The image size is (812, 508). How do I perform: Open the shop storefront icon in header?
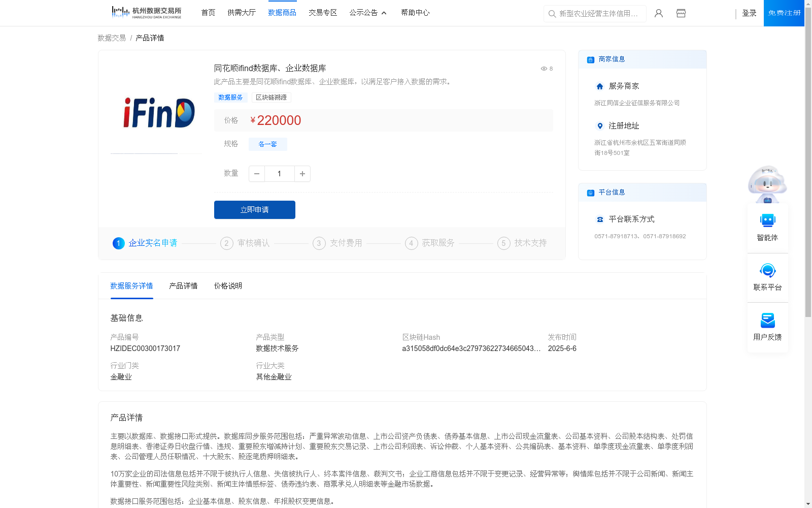[x=681, y=13]
